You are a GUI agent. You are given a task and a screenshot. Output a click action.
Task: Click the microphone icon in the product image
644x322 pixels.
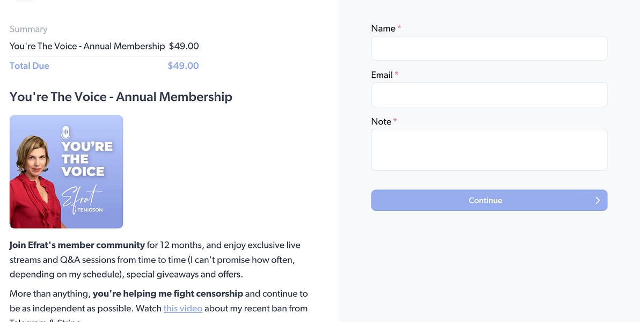pos(66,131)
